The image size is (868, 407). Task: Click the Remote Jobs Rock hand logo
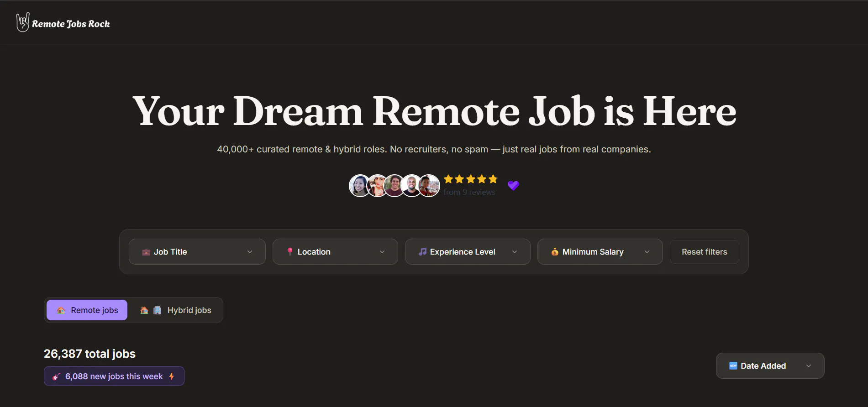(x=23, y=22)
